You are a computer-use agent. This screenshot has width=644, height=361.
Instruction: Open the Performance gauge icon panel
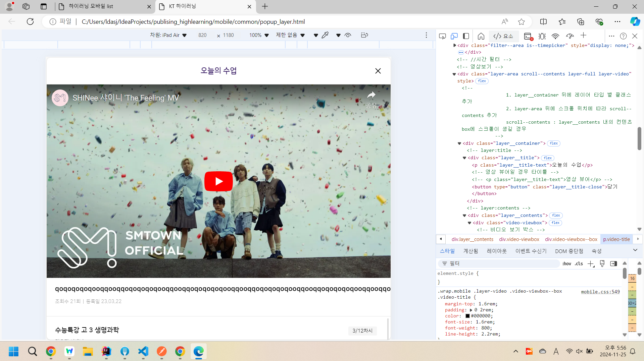click(x=569, y=36)
